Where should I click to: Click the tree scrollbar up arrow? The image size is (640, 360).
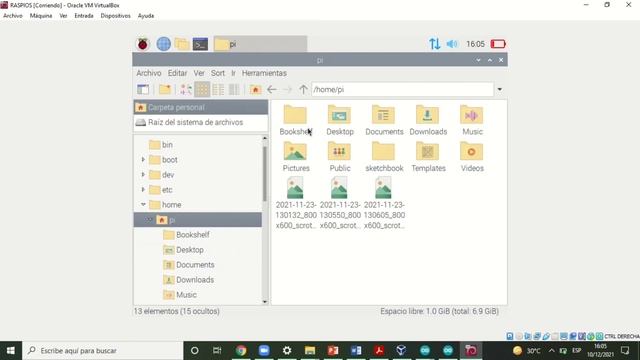click(x=265, y=138)
